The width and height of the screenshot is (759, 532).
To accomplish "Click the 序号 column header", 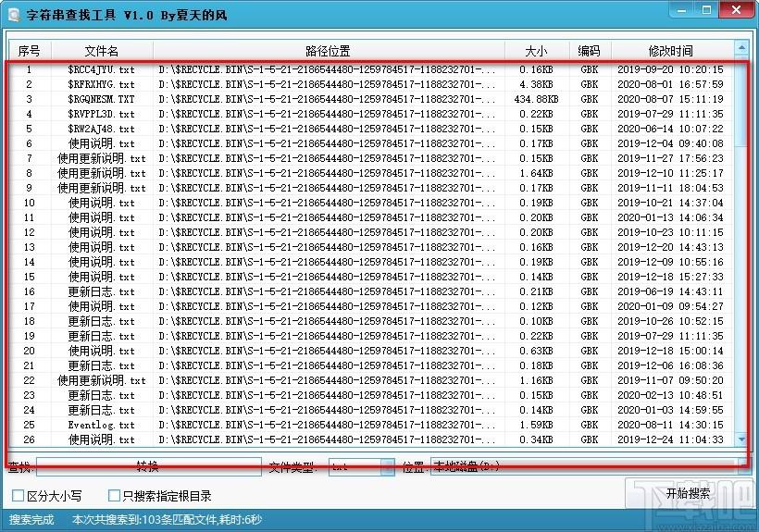I will click(x=29, y=51).
